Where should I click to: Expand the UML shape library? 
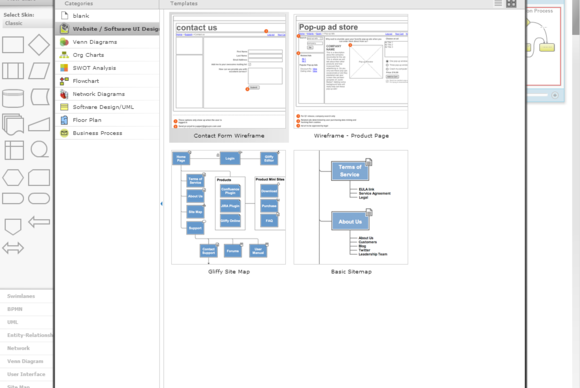tap(27, 322)
